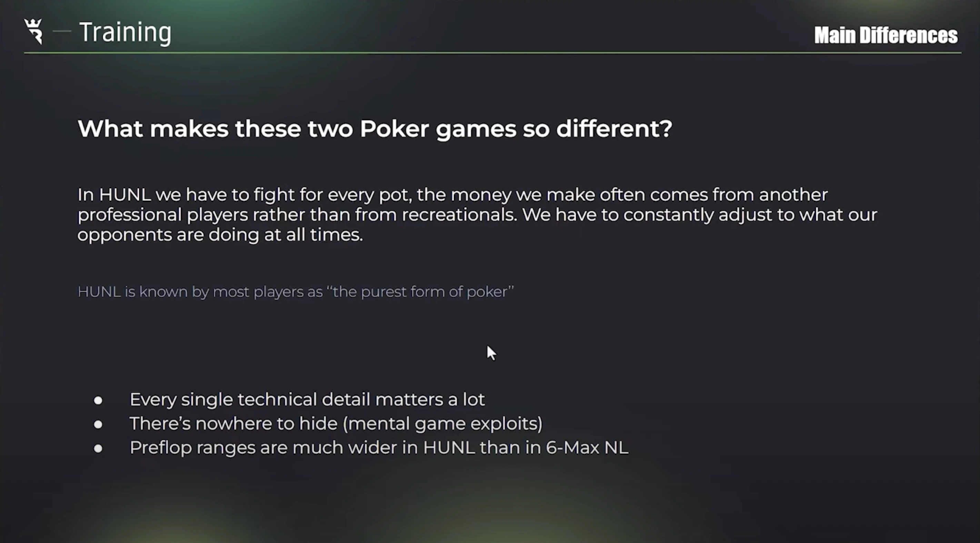Click the '(mental game exploits)' text

pyautogui.click(x=442, y=424)
